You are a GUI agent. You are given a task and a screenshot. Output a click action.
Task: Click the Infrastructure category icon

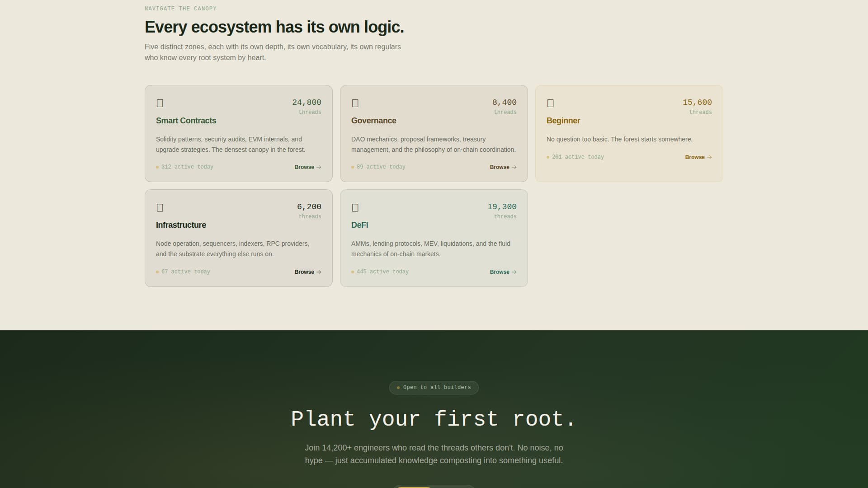click(160, 207)
